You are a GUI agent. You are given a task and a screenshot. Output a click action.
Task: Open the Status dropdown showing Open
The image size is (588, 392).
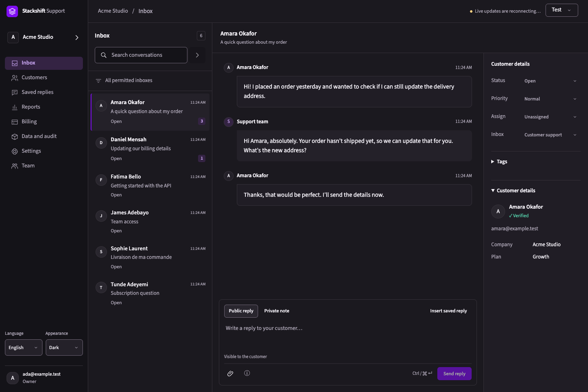coord(550,81)
